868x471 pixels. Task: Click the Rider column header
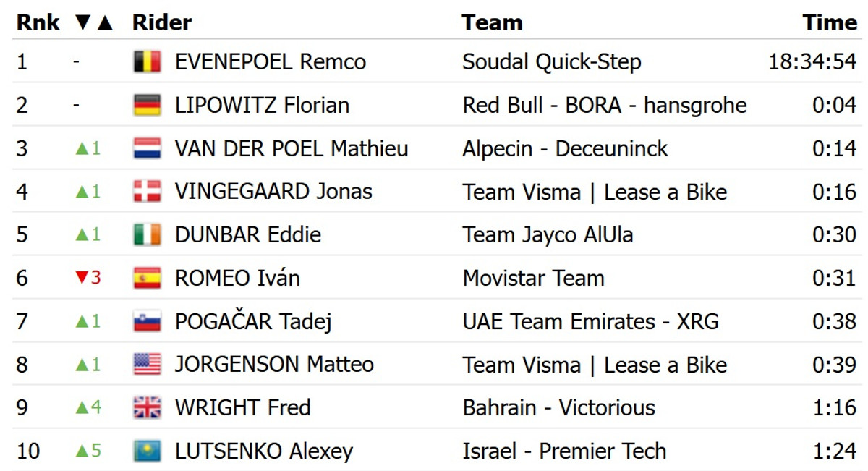[x=162, y=22]
